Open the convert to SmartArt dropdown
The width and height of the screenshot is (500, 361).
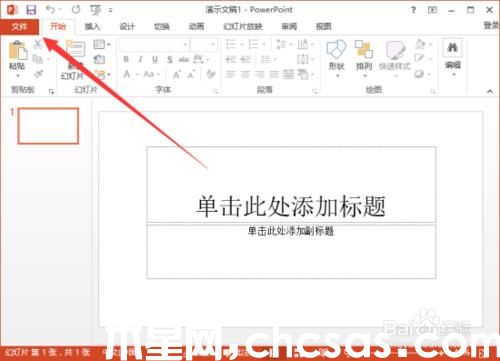[305, 74]
